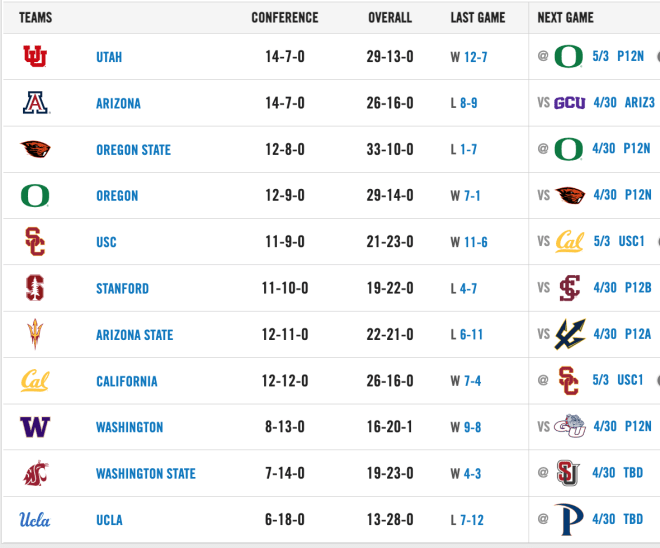Open UCLA's last game score 7-12
Screen dimensions: 660x548
click(472, 520)
